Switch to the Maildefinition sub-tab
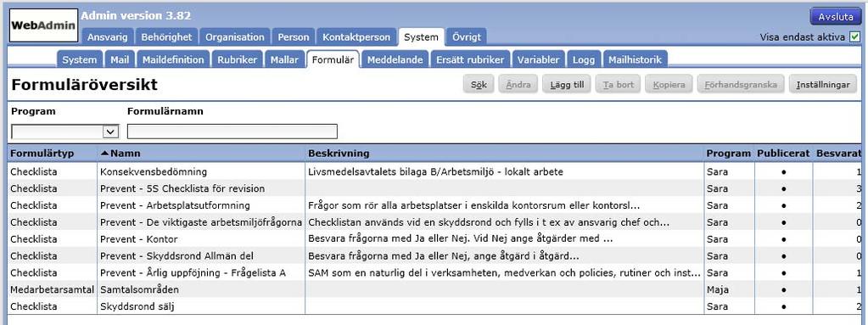 (173, 59)
